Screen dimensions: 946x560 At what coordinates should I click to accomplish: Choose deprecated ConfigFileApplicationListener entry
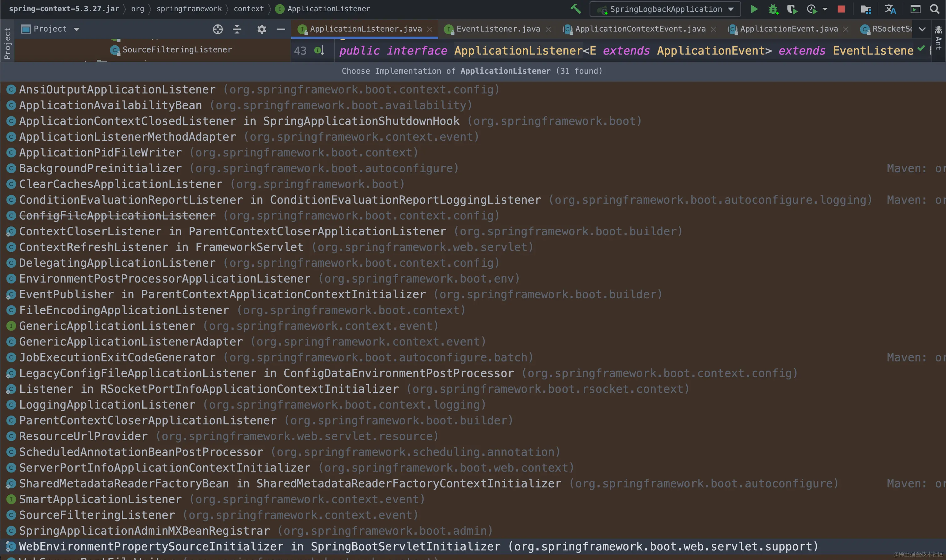(x=473, y=215)
